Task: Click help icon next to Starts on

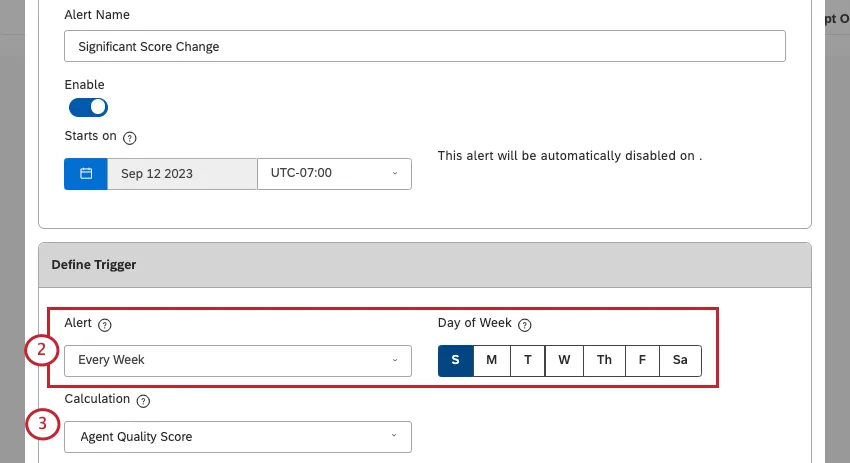Action: coord(130,137)
